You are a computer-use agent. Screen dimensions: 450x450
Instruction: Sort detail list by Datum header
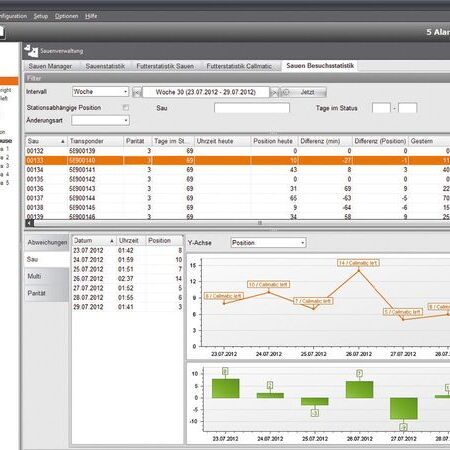pos(94,241)
